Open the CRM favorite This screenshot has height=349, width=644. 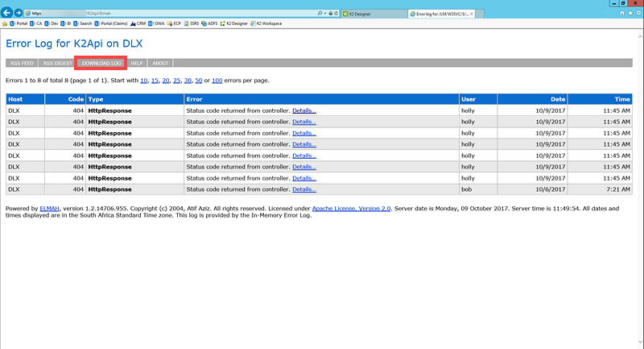(138, 23)
